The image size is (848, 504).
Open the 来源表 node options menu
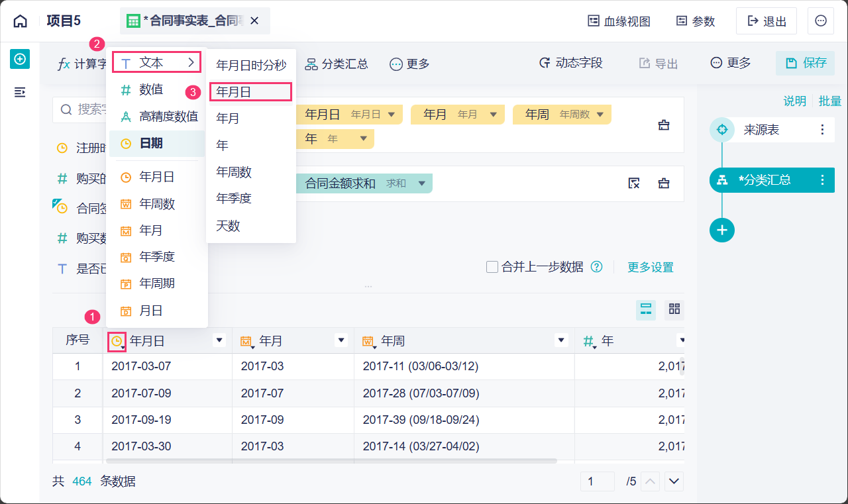[x=822, y=130]
